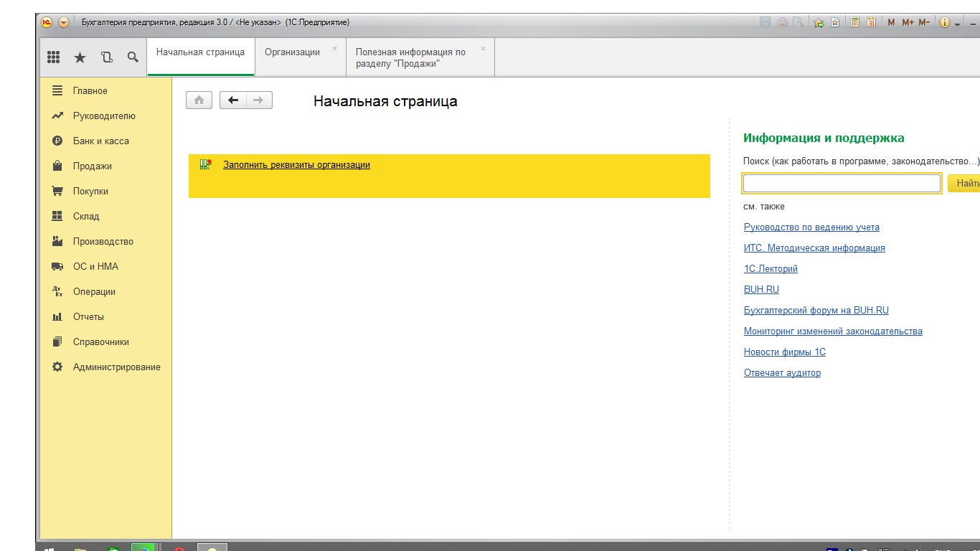Click Главное hamburger icon
The height and width of the screenshot is (551, 980).
tap(57, 90)
